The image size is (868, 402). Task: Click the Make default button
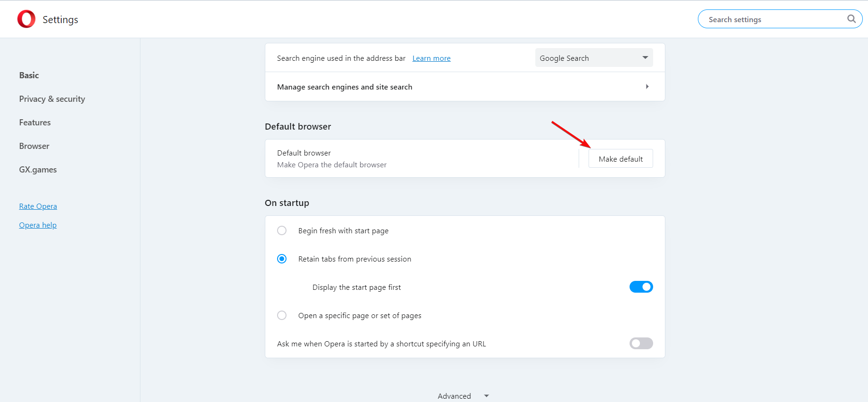(x=621, y=159)
